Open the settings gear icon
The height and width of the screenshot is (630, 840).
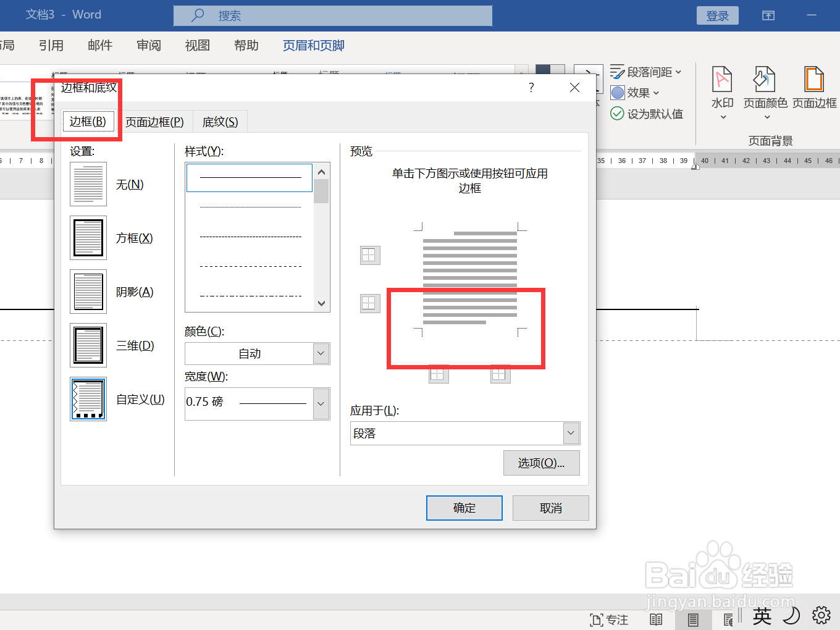coord(821,615)
